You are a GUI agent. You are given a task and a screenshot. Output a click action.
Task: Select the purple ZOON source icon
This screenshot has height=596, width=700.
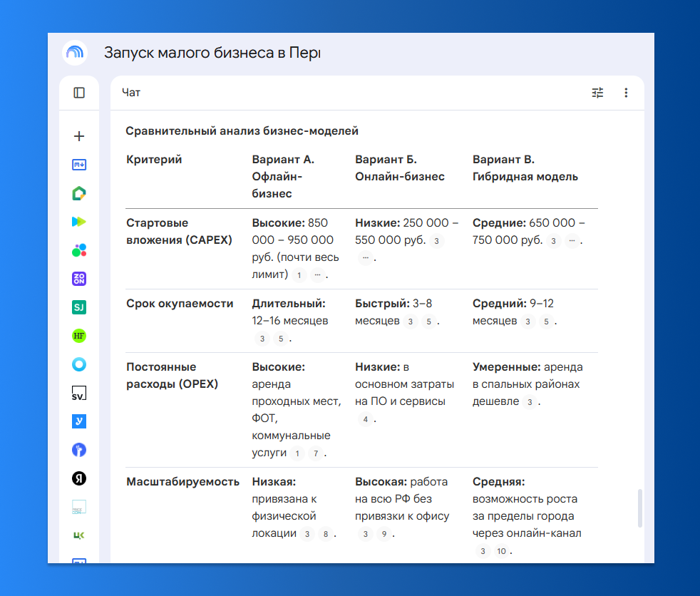[x=79, y=279]
